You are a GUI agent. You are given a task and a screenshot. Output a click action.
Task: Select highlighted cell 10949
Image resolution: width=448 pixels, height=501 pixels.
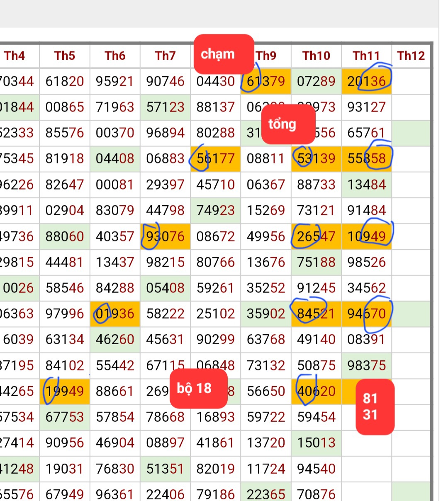coord(366,236)
